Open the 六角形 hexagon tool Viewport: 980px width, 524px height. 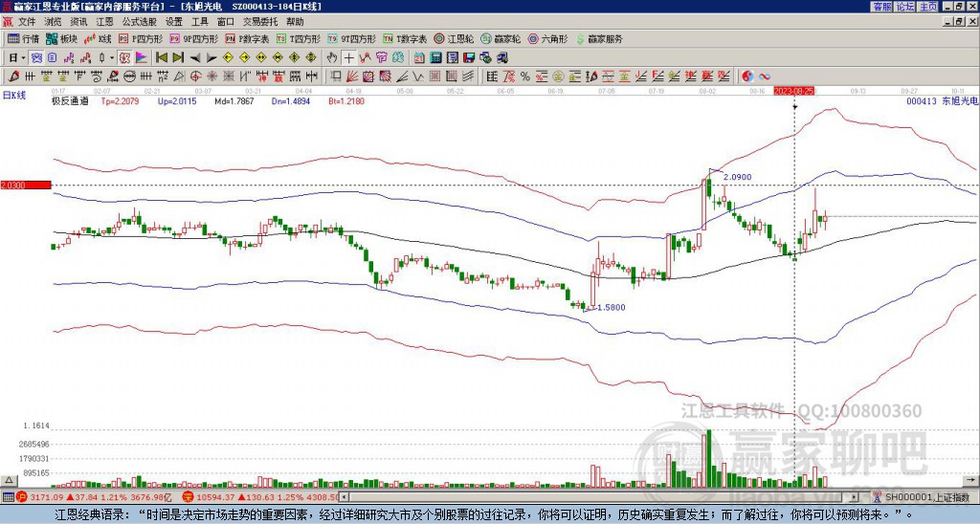(547, 38)
